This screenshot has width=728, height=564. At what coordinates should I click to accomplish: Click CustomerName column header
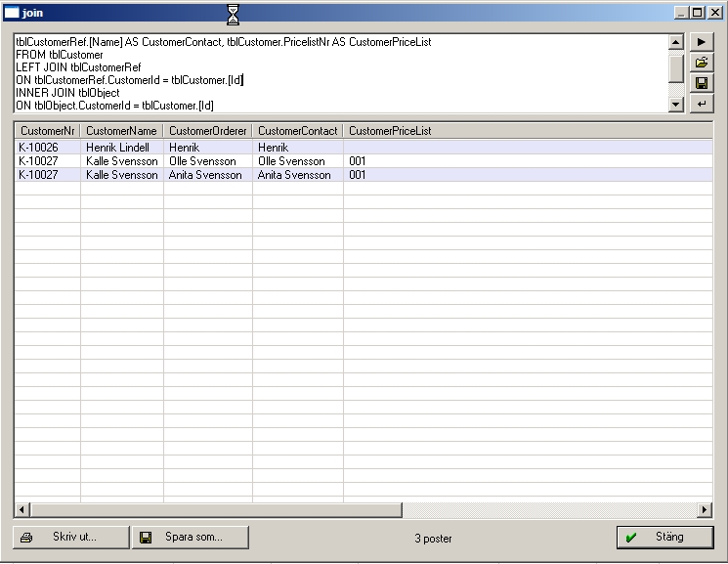pyautogui.click(x=121, y=131)
